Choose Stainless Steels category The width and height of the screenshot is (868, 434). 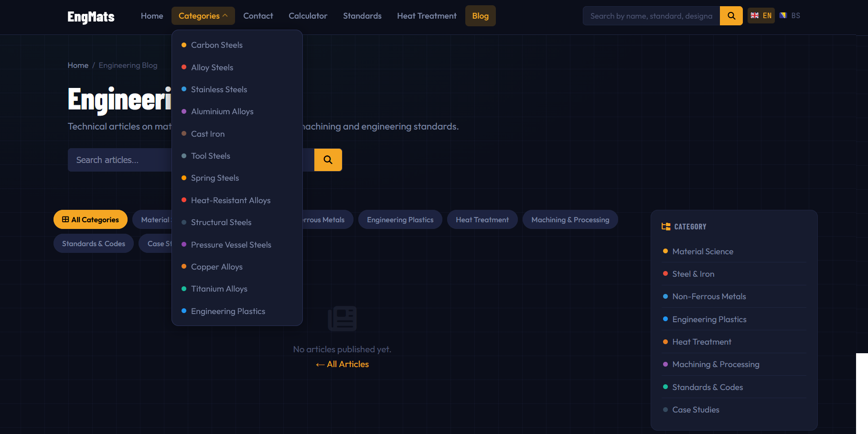tap(237, 89)
